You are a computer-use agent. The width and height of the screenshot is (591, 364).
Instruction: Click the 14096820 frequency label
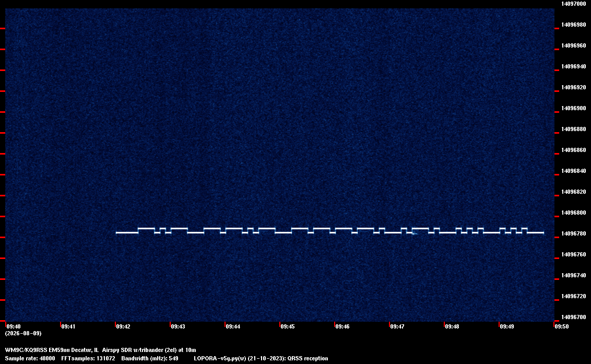tap(574, 192)
